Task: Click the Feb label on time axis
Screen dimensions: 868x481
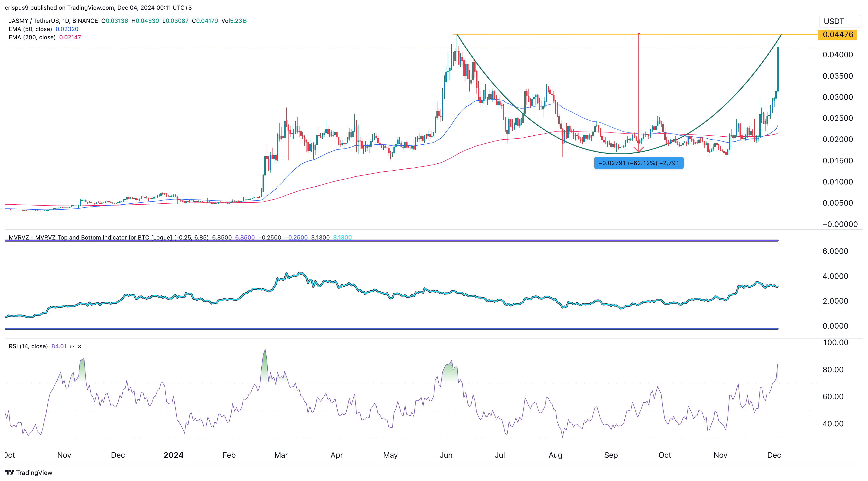Action: point(229,455)
